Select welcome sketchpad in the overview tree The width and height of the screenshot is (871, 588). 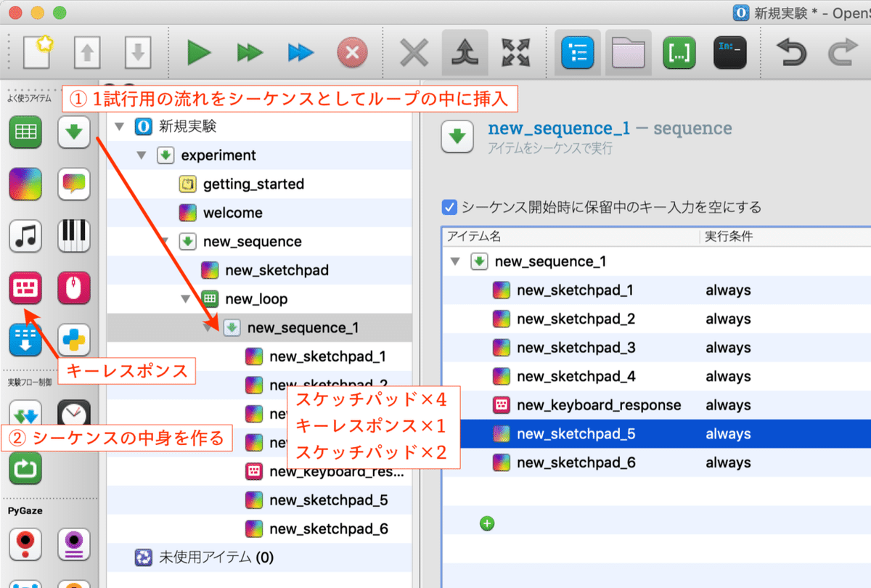click(x=233, y=213)
